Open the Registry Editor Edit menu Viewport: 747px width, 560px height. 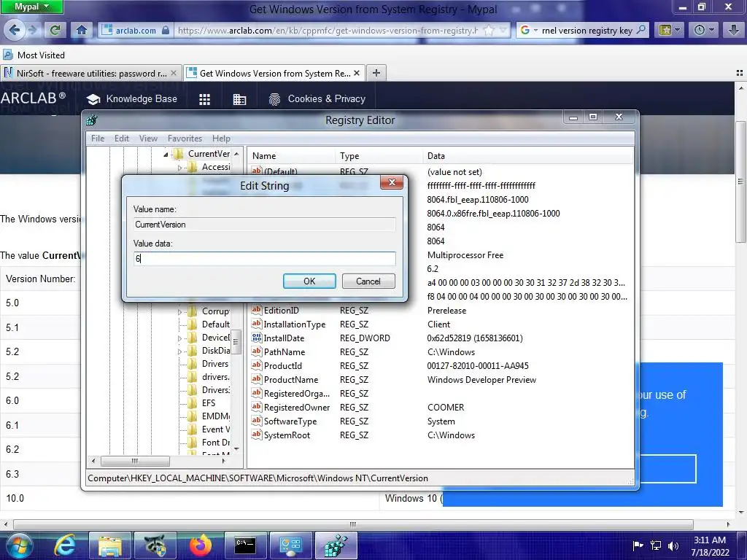122,138
